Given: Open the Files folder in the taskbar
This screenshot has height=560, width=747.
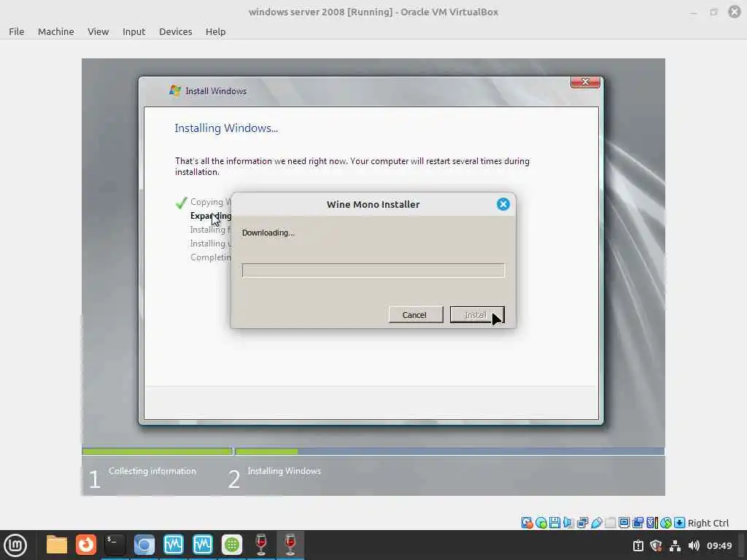Looking at the screenshot, I should coord(56,545).
